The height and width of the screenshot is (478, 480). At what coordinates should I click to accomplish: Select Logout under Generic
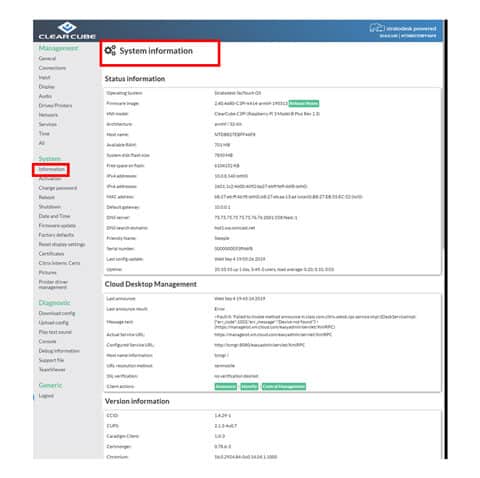[x=46, y=396]
